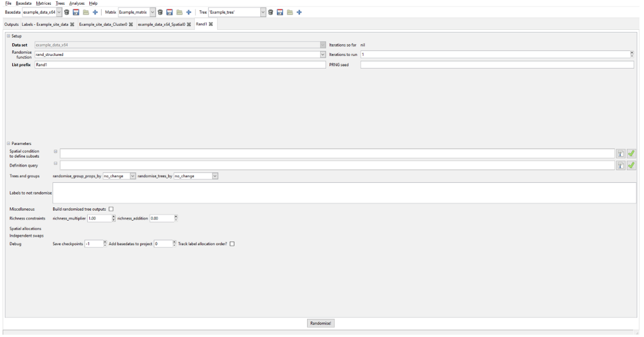Click the blue plus icon next to Tree
644x337 pixels.
click(299, 12)
